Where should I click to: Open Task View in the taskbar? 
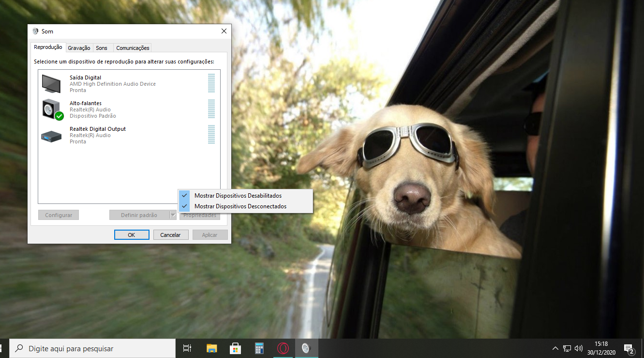(x=187, y=348)
